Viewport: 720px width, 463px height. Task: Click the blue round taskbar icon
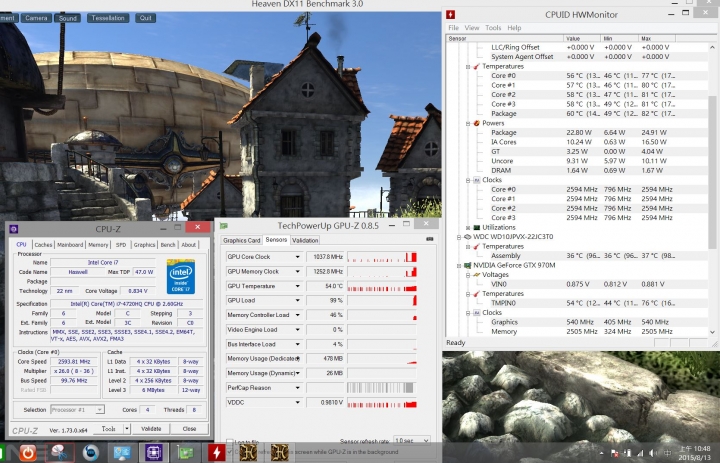[x=90, y=453]
